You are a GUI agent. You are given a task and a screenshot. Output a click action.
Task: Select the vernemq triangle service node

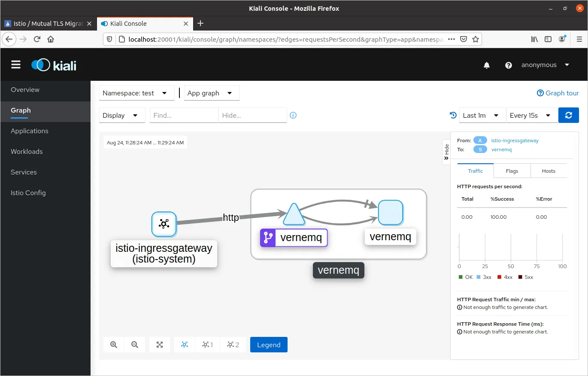pyautogui.click(x=294, y=214)
